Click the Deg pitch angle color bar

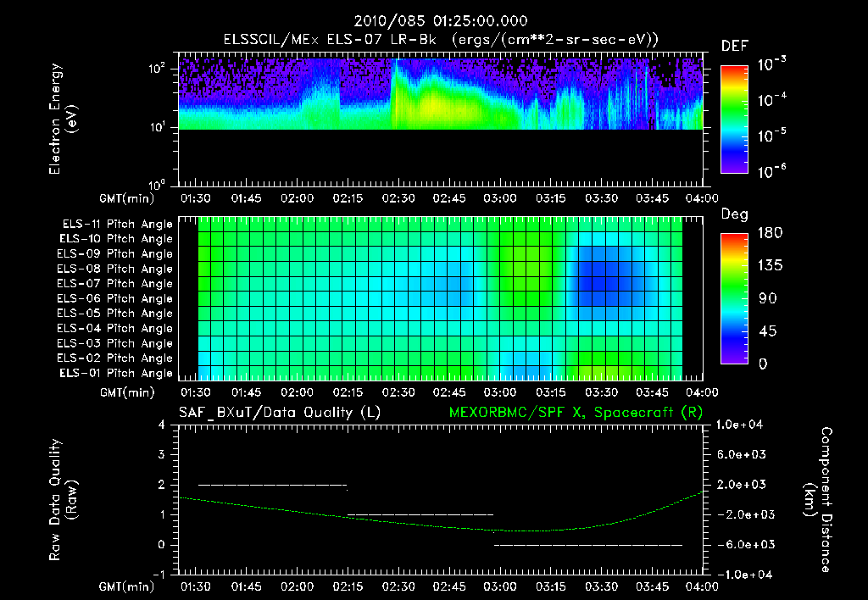(735, 298)
